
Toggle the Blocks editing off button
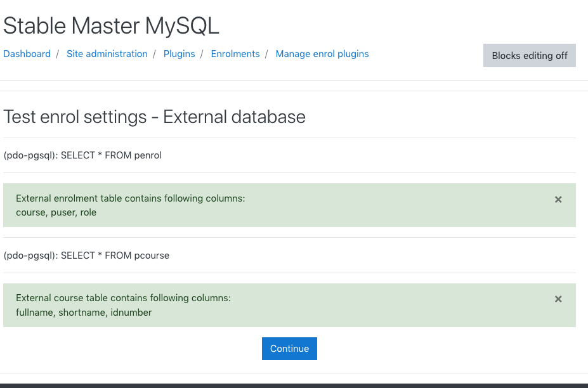[x=530, y=56]
